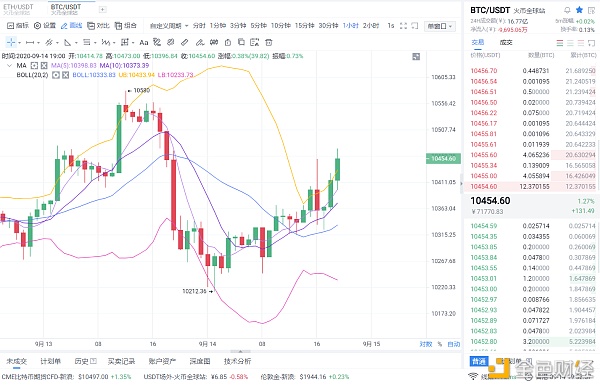
Task: Remove the BOLL indicator
Action: 65,75
